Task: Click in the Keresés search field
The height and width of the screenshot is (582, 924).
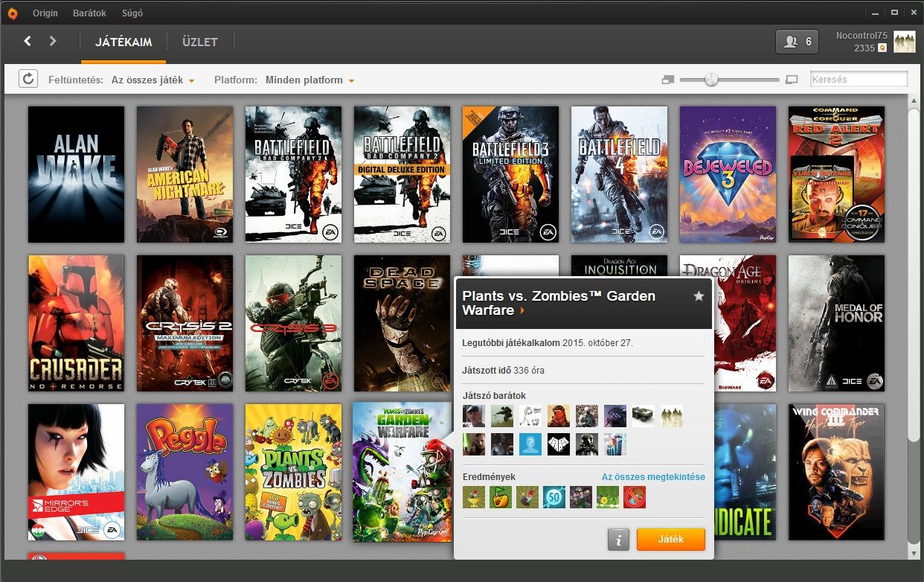Action: coord(859,79)
